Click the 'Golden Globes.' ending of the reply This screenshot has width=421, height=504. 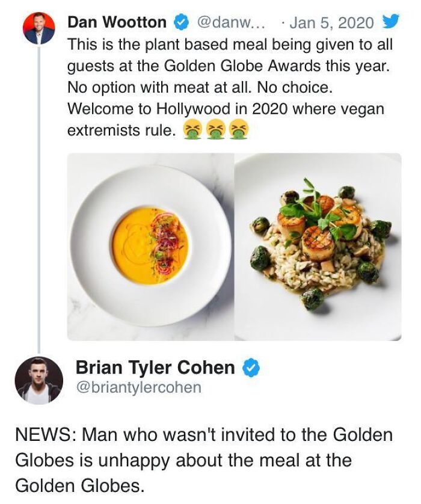tap(79, 485)
